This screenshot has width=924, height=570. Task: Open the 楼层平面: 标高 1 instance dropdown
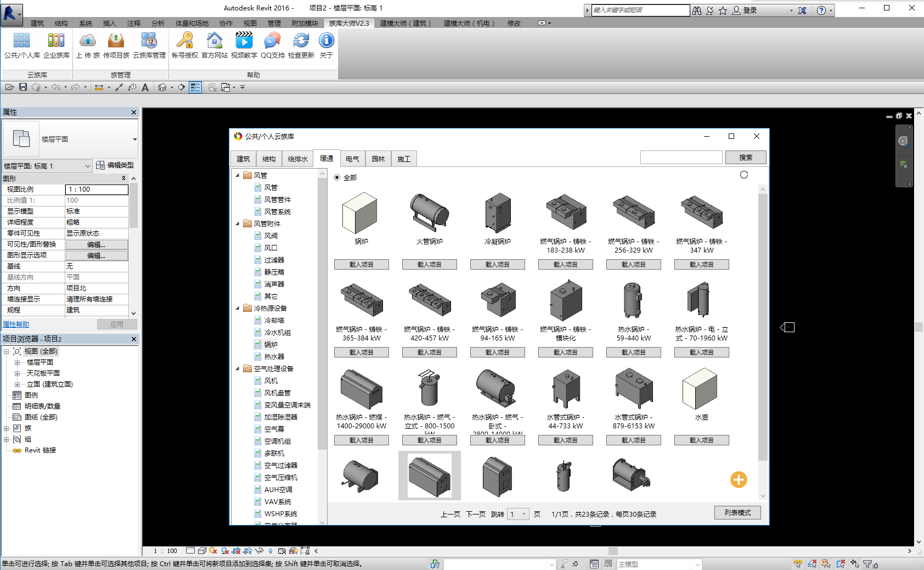click(x=47, y=166)
